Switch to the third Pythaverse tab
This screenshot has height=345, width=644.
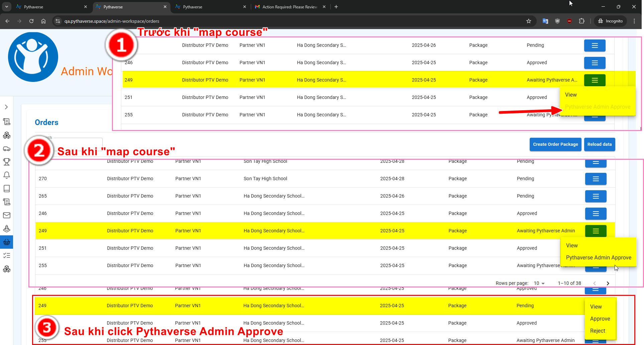211,7
